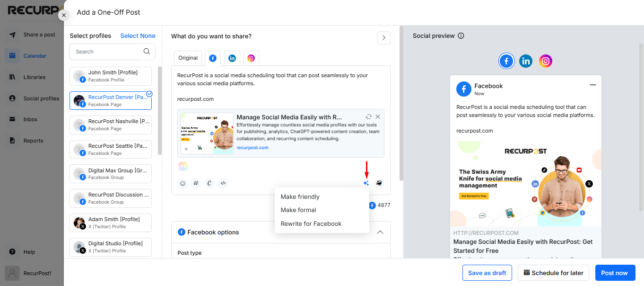644x286 pixels.
Task: Open the social preview info icon
Action: click(461, 36)
